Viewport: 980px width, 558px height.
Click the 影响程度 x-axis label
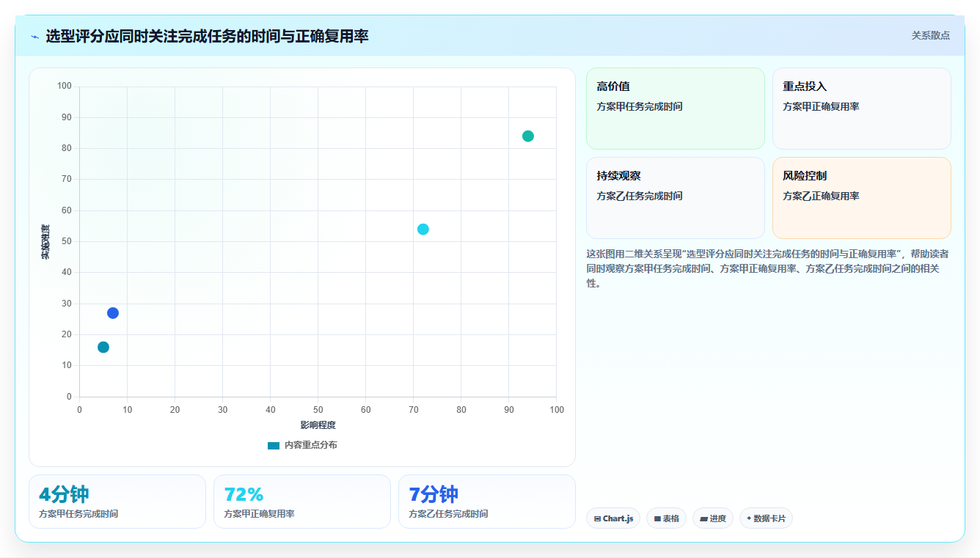pyautogui.click(x=318, y=425)
